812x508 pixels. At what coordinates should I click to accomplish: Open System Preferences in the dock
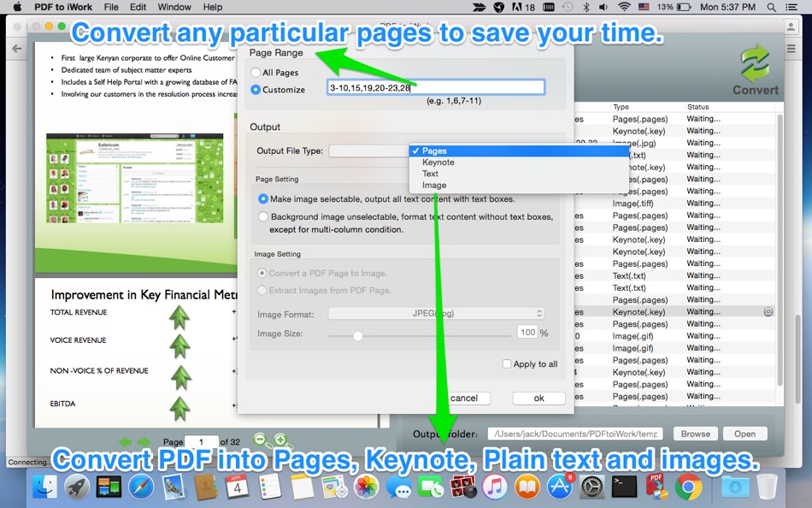coord(591,487)
